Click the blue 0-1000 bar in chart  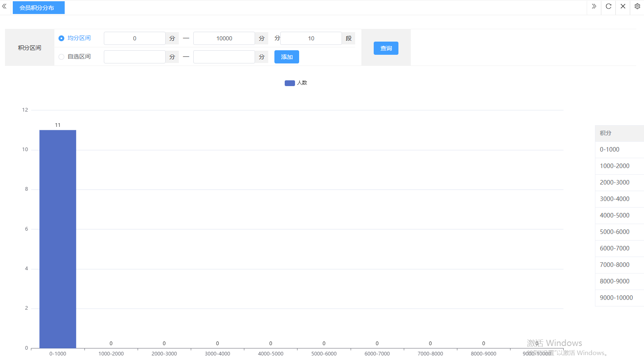pyautogui.click(x=58, y=239)
